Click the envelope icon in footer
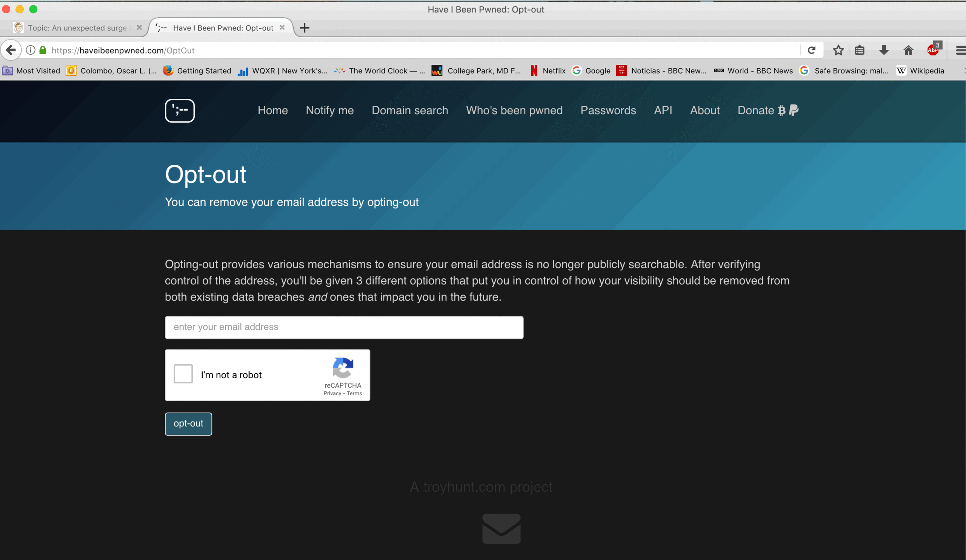 click(x=501, y=529)
